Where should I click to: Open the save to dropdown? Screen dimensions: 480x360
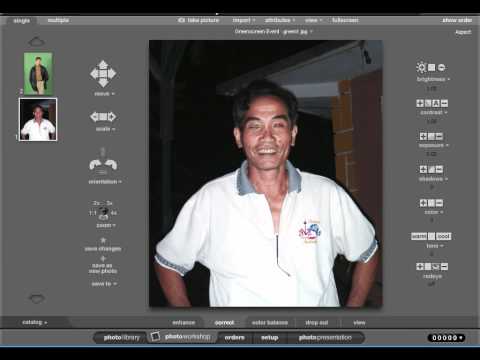tap(104, 284)
